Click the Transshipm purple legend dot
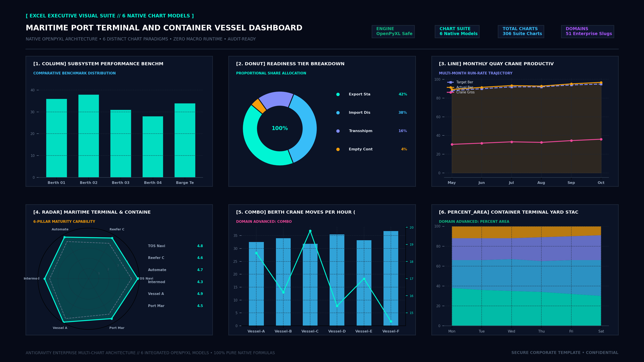The height and width of the screenshot is (362, 644). [338, 131]
